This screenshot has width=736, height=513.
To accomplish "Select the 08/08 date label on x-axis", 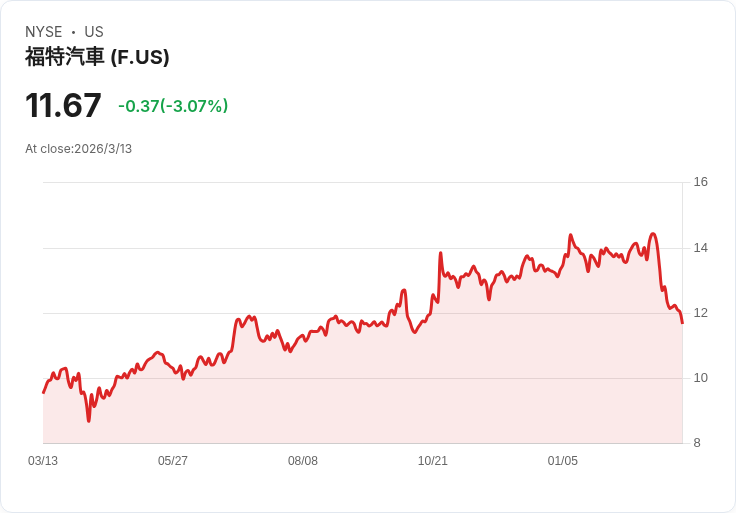I will (303, 461).
